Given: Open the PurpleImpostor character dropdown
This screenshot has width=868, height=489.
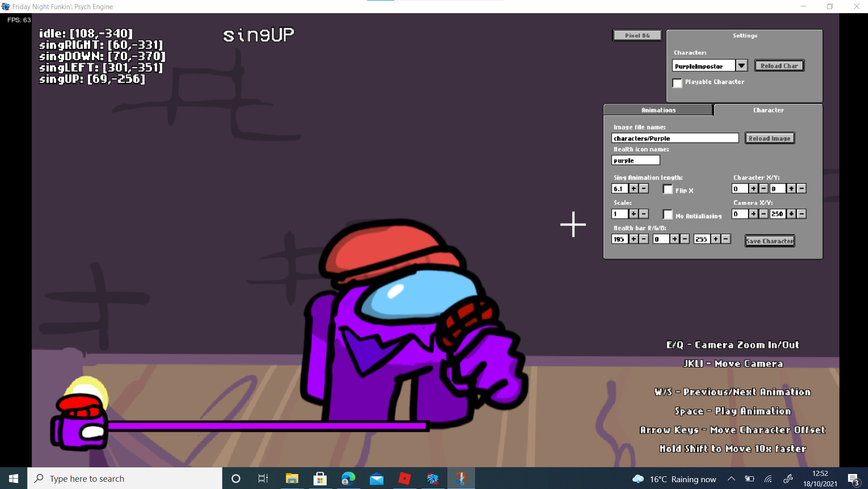Looking at the screenshot, I should (x=741, y=65).
